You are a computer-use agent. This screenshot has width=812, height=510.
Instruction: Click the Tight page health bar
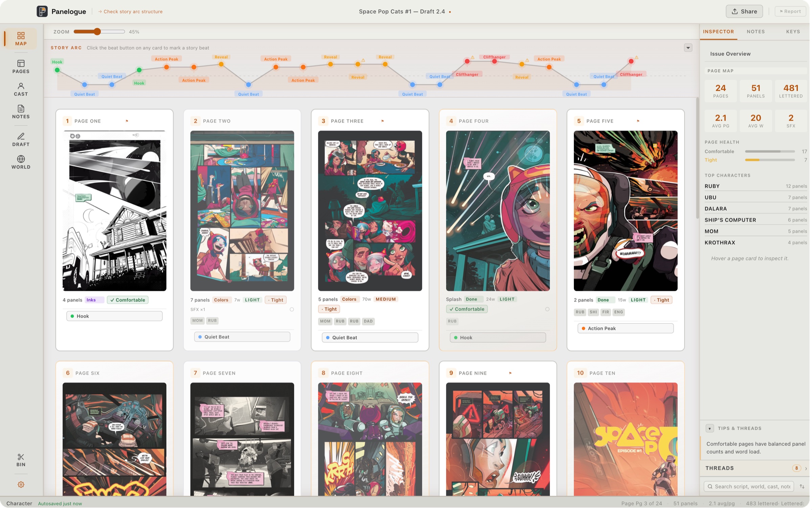[772, 161]
